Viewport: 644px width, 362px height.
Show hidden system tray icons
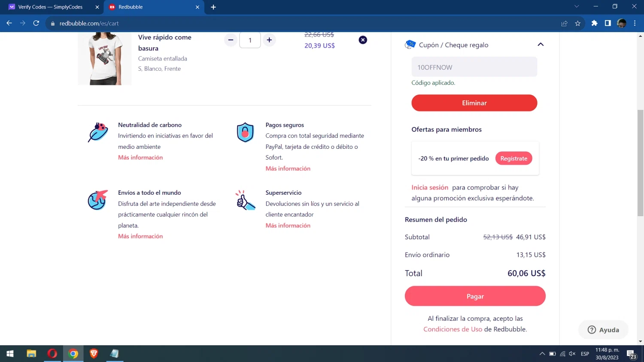click(542, 353)
